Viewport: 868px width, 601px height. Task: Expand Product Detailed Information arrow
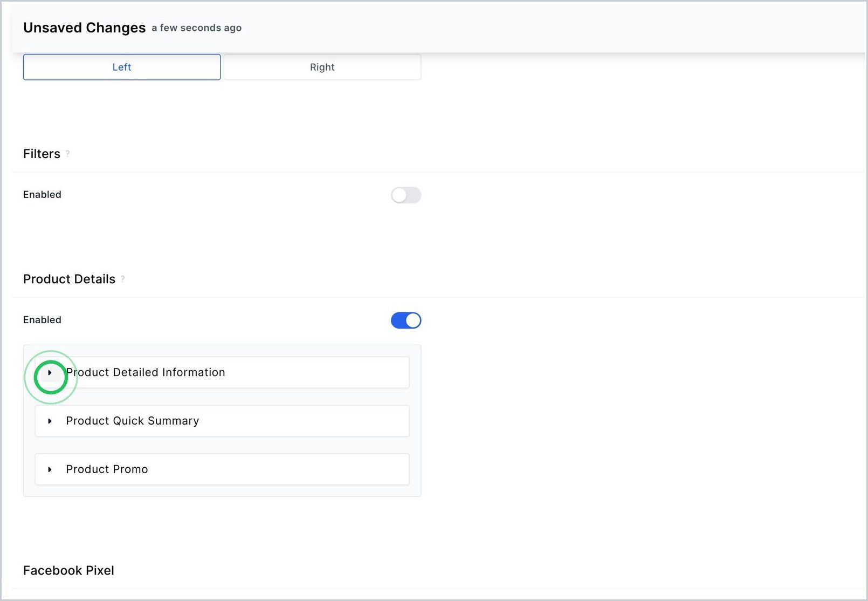tap(50, 372)
